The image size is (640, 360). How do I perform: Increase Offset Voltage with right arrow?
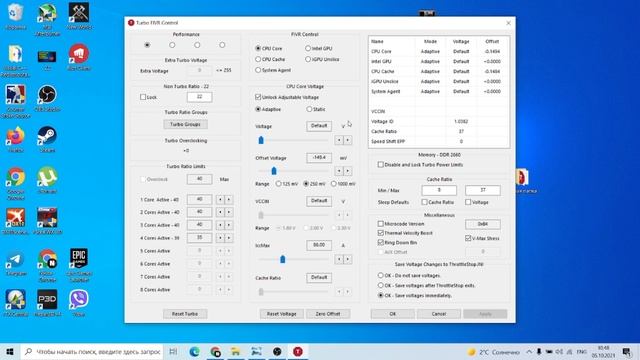point(347,171)
